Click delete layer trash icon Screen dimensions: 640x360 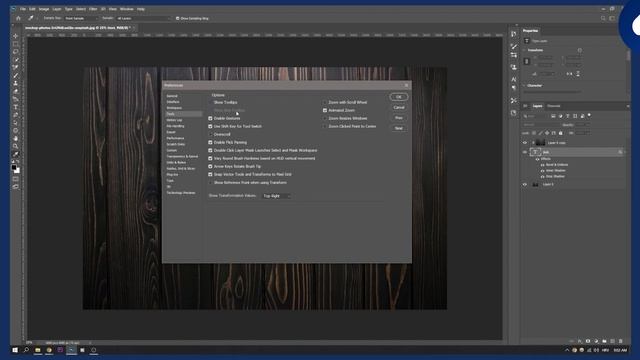tap(621, 341)
